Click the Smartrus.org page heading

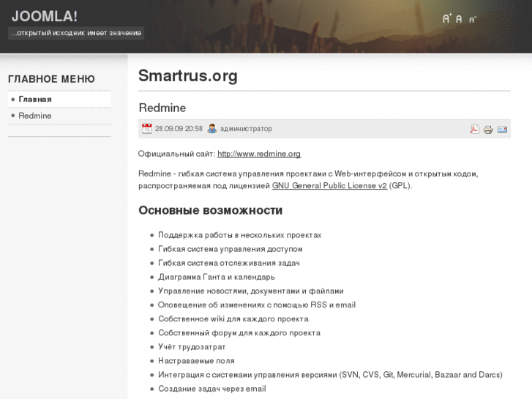(187, 76)
